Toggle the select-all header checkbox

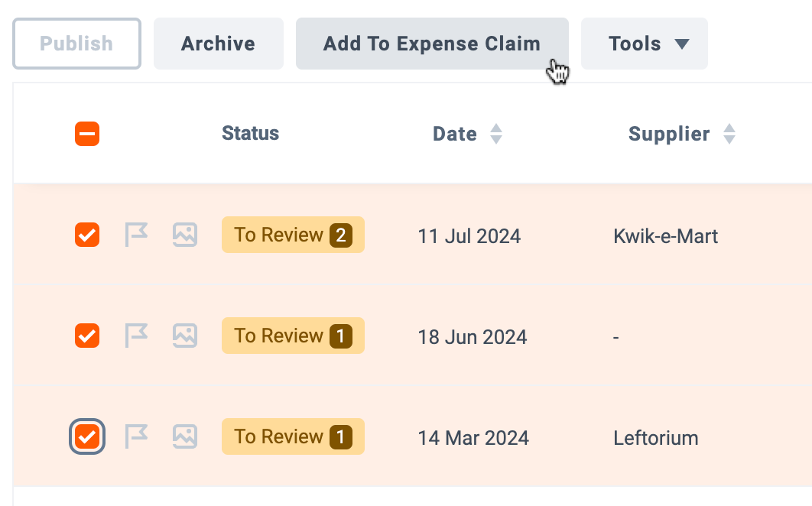coord(87,134)
